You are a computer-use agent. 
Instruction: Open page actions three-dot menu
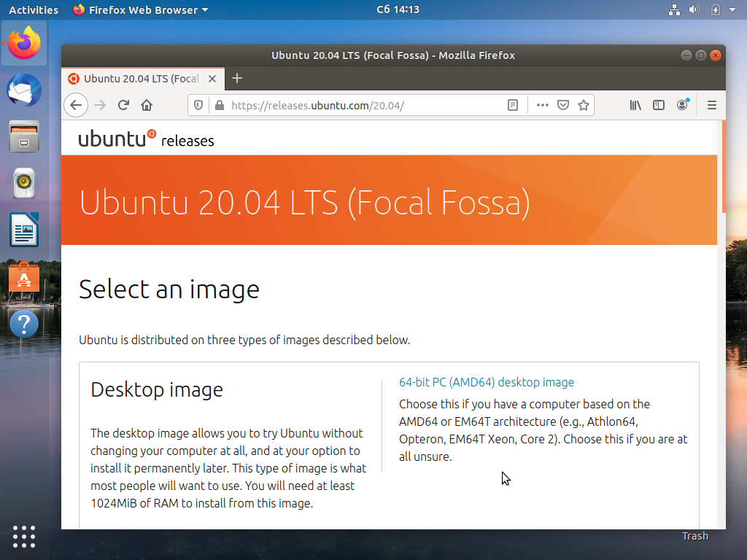(542, 105)
